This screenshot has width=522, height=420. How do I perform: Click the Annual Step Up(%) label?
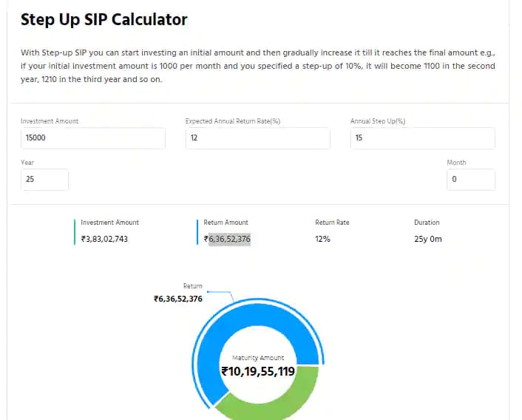point(378,121)
